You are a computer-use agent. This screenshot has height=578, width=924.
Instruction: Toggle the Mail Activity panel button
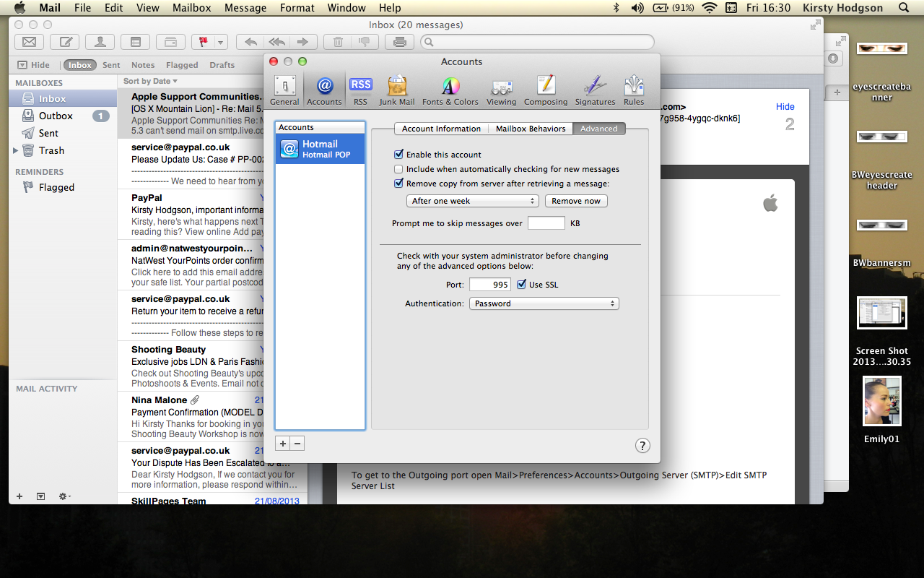click(40, 496)
